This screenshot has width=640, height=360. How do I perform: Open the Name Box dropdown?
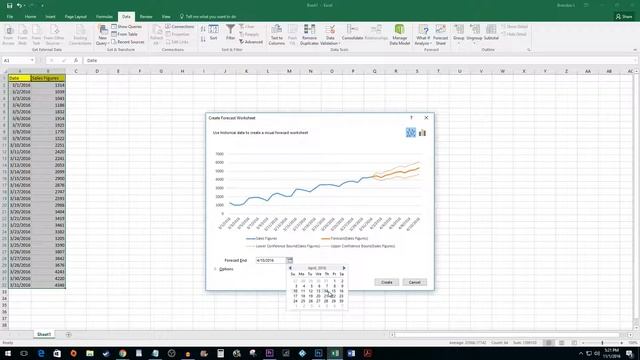pyautogui.click(x=32, y=60)
